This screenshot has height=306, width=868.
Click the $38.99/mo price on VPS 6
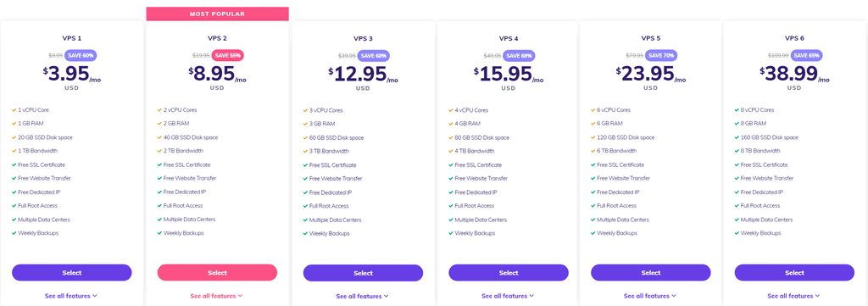click(794, 74)
